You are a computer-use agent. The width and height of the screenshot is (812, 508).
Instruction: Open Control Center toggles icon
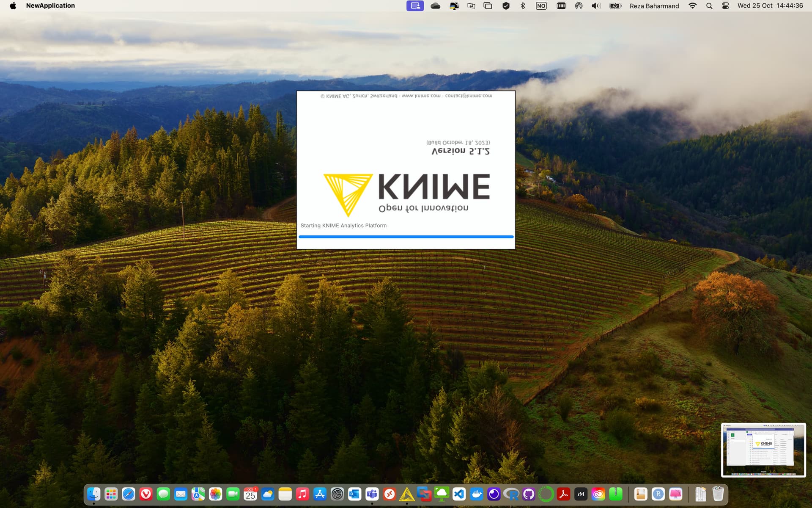point(725,6)
